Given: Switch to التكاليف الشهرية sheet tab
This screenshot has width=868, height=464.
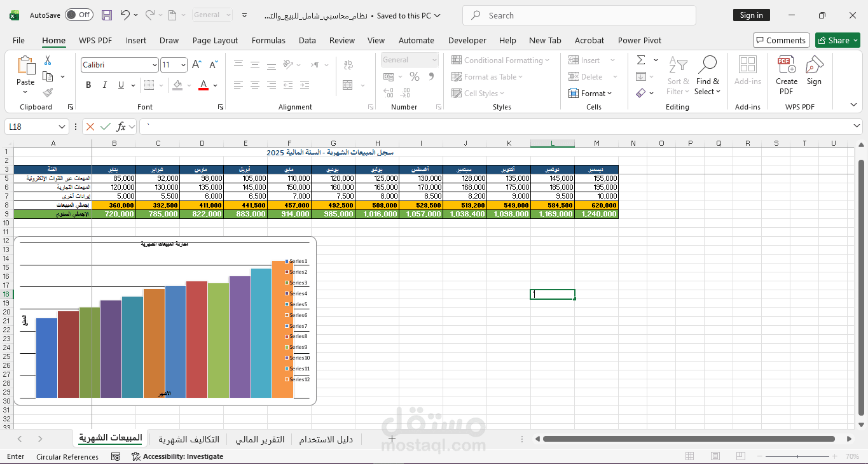Looking at the screenshot, I should click(x=189, y=439).
